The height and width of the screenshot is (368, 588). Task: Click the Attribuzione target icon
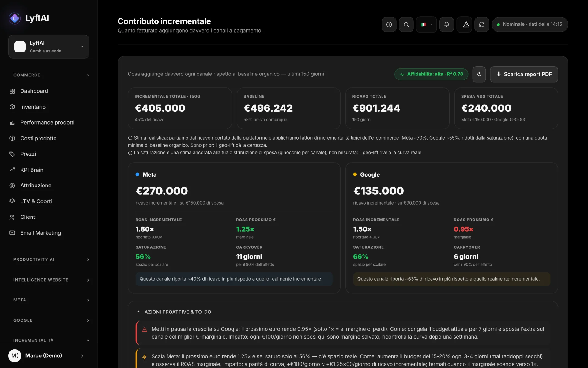pos(12,186)
